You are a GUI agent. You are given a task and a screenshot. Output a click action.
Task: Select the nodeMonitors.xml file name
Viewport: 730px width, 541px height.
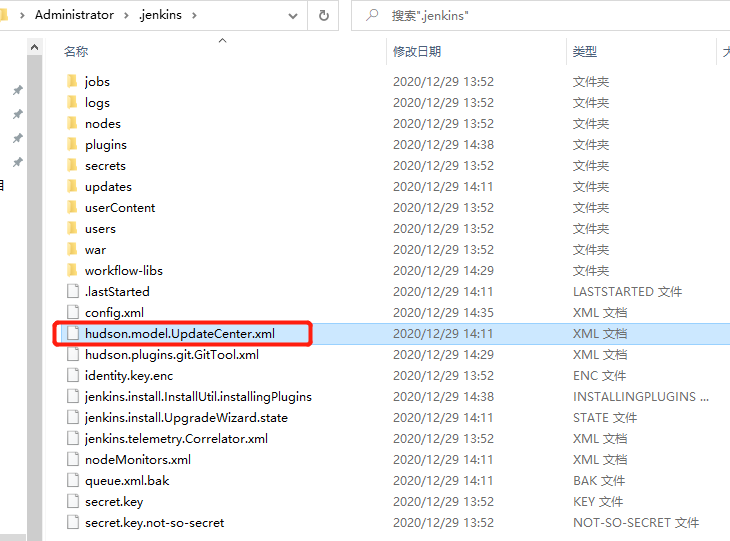pyautogui.click(x=138, y=460)
